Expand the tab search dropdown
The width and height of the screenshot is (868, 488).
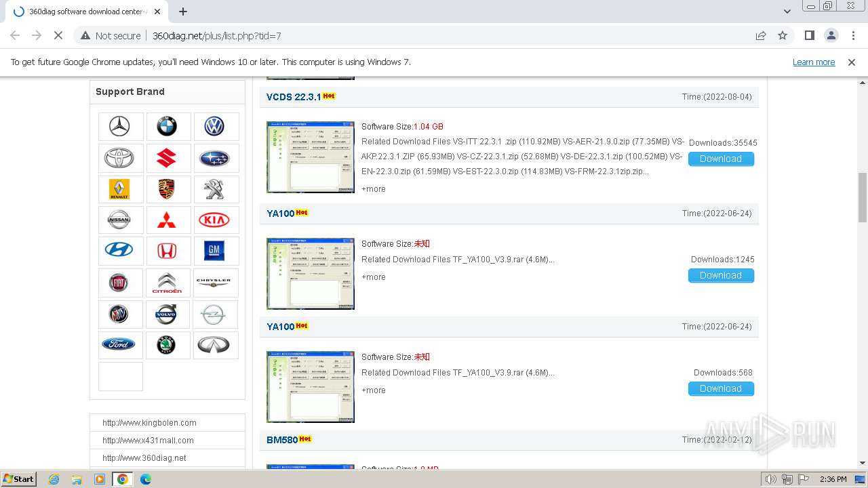coord(787,12)
